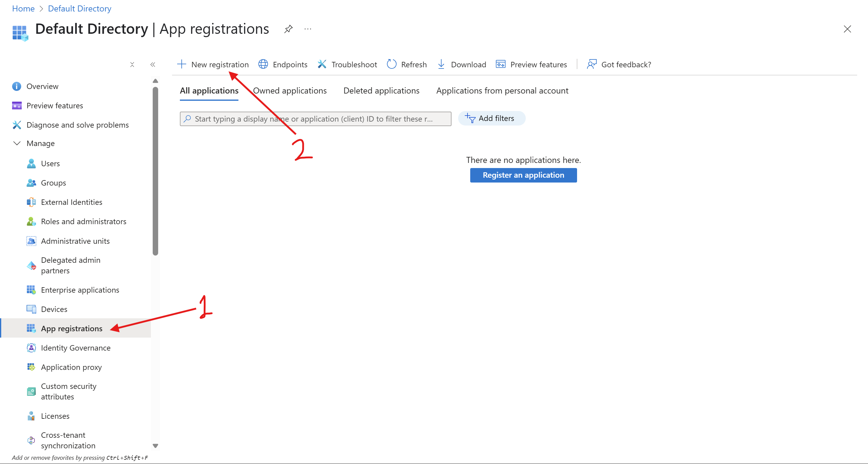Viewport: 868px width, 464px height.
Task: Open Enterprise applications from the sidebar
Action: click(x=80, y=290)
